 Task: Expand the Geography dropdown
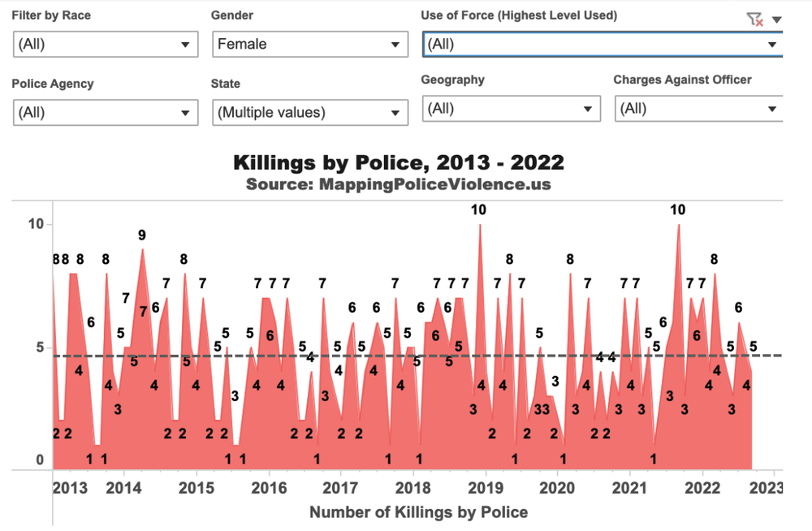click(x=512, y=108)
